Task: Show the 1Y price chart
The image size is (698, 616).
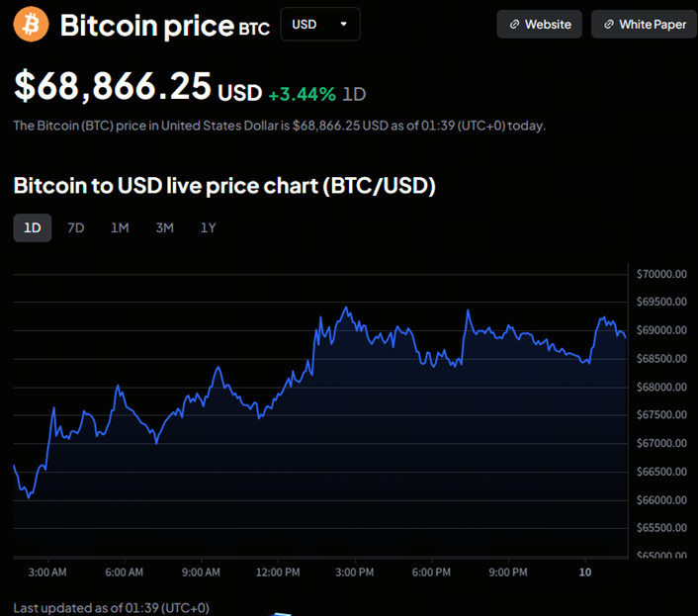Action: pyautogui.click(x=208, y=227)
